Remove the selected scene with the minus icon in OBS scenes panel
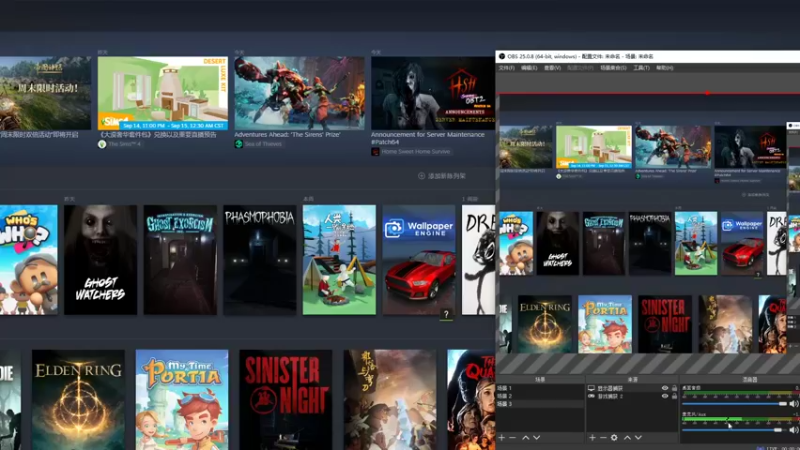The height and width of the screenshot is (450, 800). tap(513, 437)
